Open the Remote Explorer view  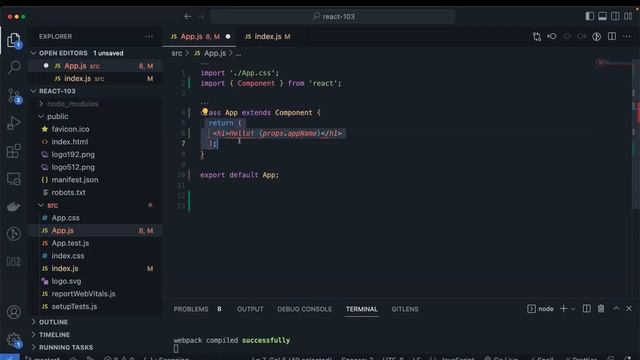pos(14,179)
